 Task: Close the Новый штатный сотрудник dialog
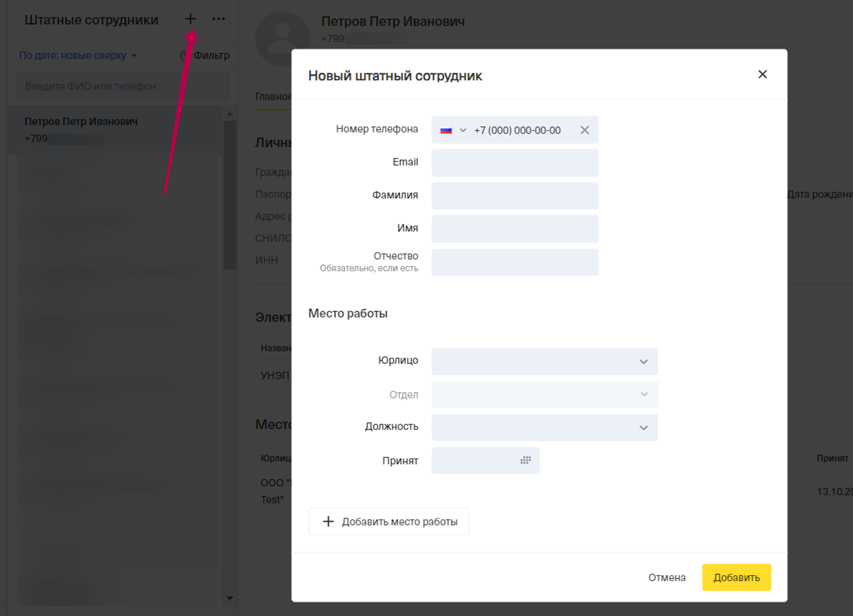point(762,74)
